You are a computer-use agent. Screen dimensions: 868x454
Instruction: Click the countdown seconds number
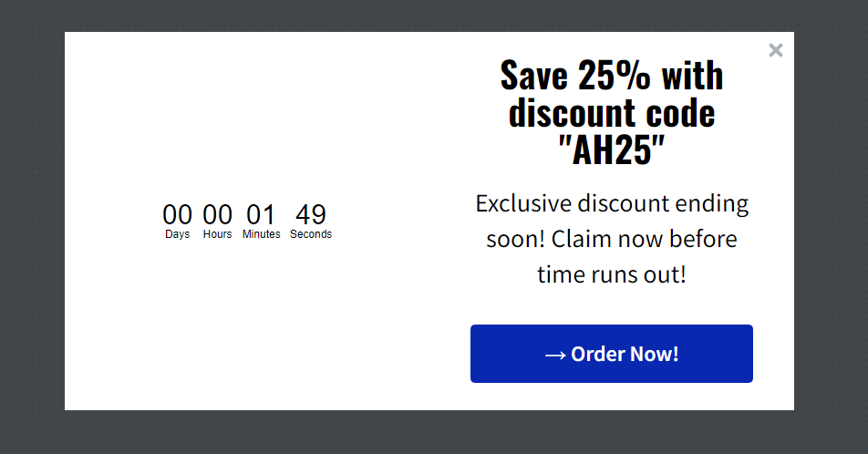(x=311, y=215)
